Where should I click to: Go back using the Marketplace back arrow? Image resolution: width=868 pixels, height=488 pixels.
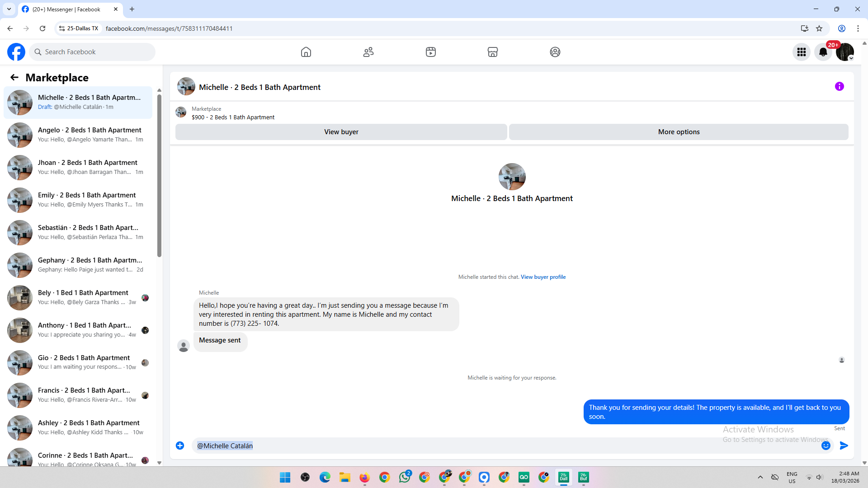pos(14,78)
